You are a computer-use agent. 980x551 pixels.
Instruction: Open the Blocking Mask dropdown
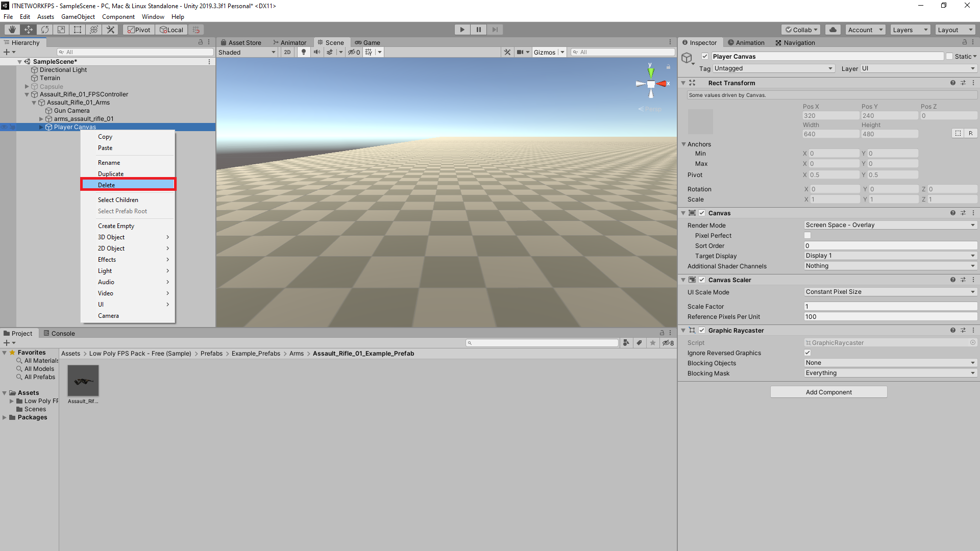tap(890, 373)
